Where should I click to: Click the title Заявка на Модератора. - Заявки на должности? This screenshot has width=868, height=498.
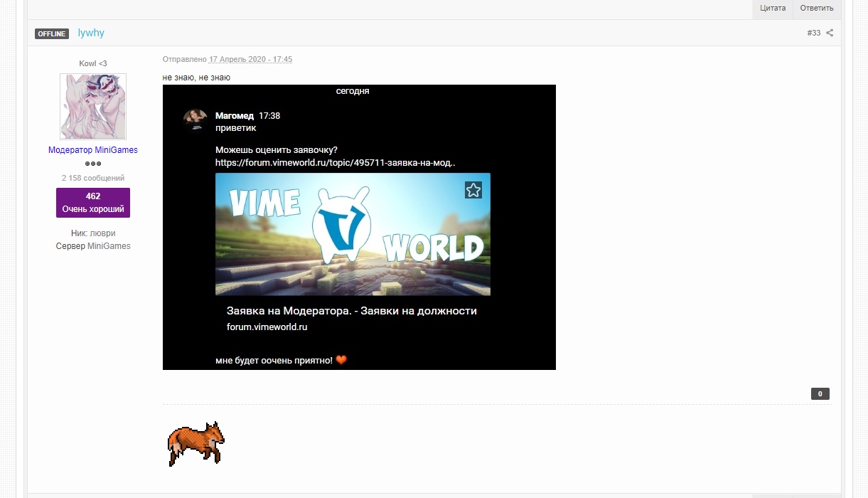point(352,311)
